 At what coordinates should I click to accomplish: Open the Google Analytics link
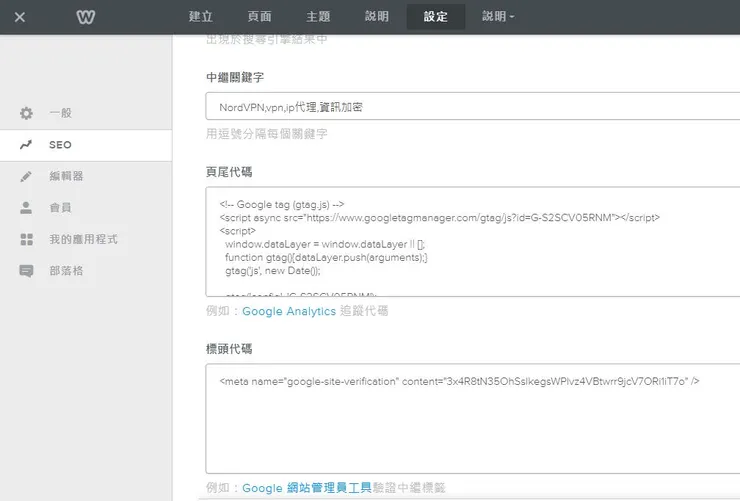pyautogui.click(x=289, y=311)
